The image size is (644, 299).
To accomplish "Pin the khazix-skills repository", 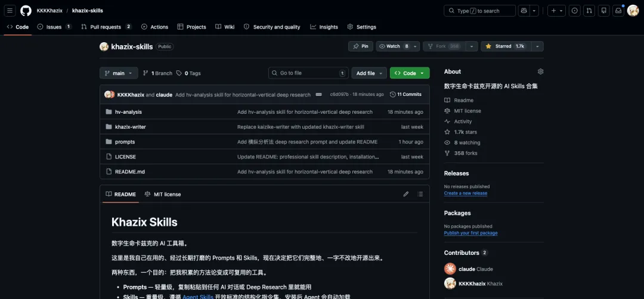I will (360, 46).
